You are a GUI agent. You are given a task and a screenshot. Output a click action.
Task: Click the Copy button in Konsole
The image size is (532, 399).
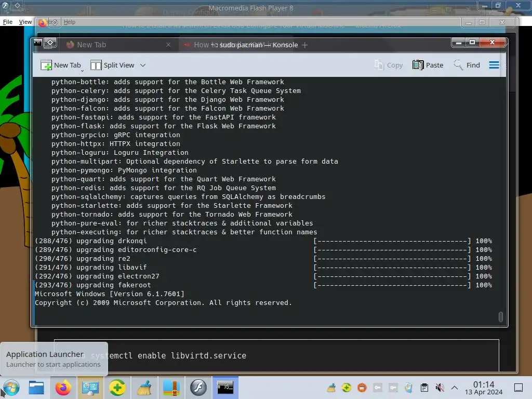click(x=389, y=65)
